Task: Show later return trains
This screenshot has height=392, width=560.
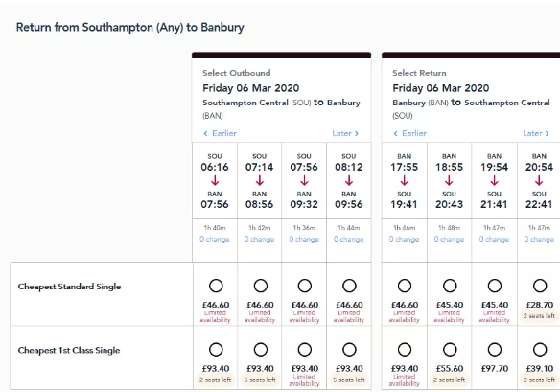Action: [x=536, y=133]
